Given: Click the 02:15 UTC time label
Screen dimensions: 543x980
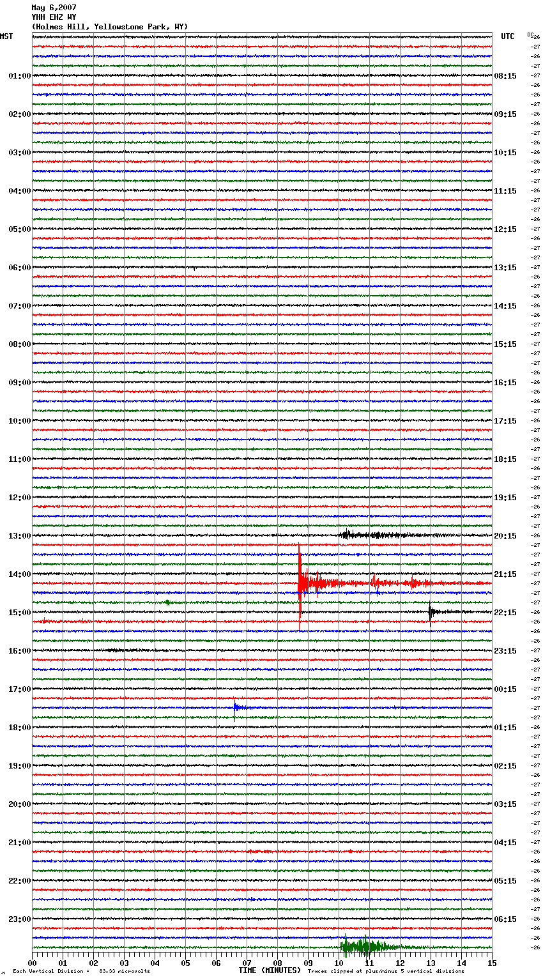Looking at the screenshot, I should coord(505,766).
